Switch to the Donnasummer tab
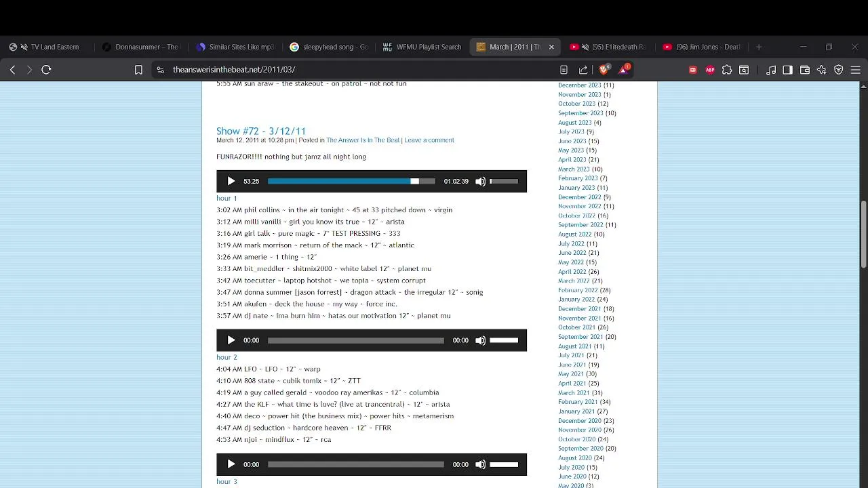 click(142, 47)
